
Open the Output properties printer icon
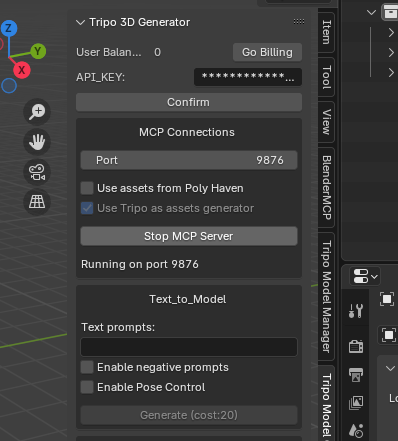356,375
